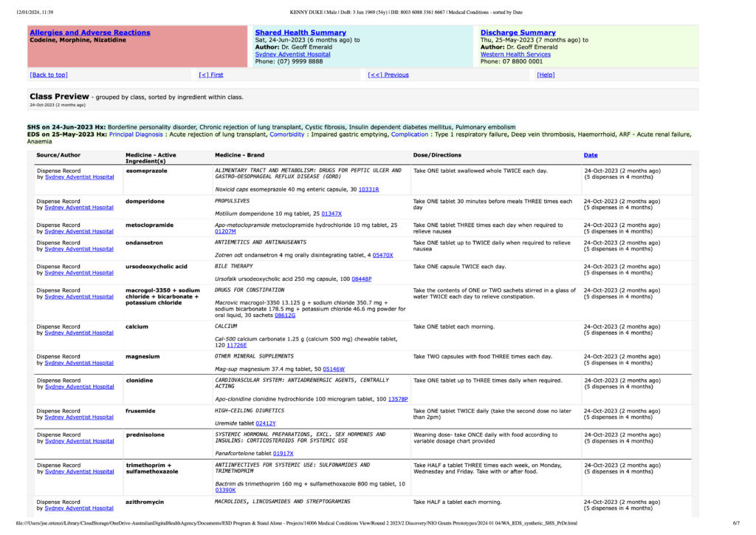
Task: Go back to top of page
Action: (x=49, y=75)
